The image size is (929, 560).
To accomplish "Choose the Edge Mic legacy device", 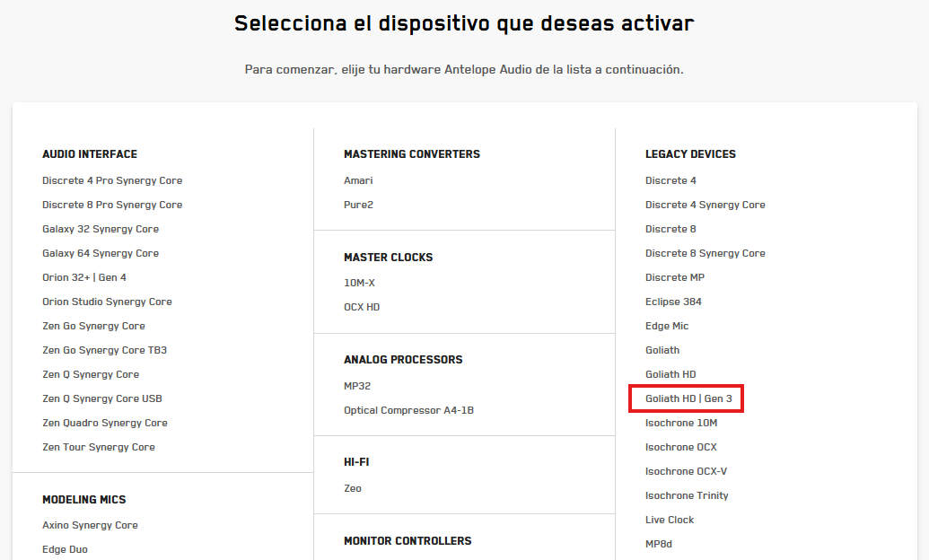I will coord(667,326).
